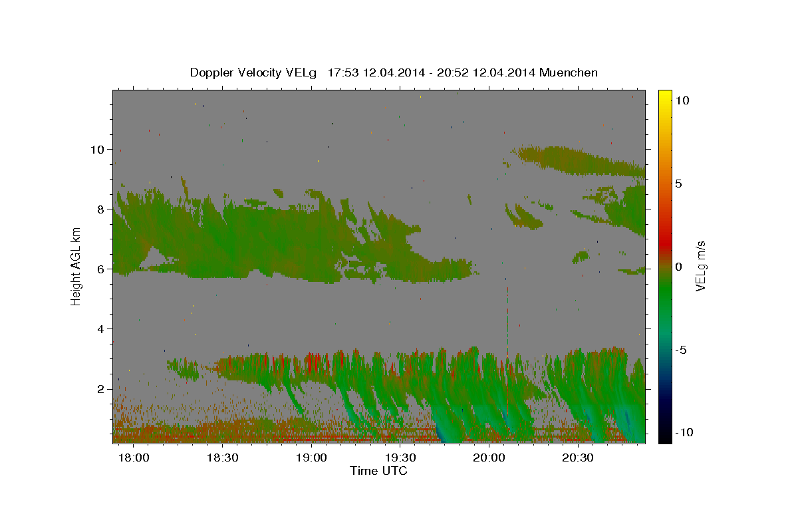The height and width of the screenshot is (532, 798).
Task: Click the 'Muenchen' location in title
Action: click(x=569, y=72)
